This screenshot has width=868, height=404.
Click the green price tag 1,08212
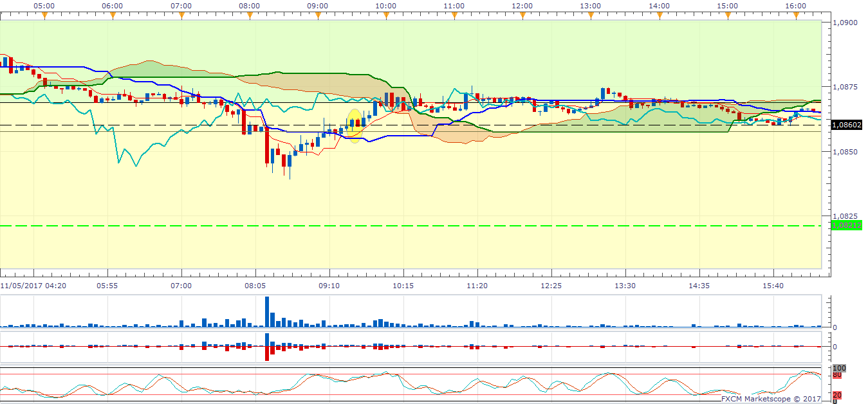[846, 225]
